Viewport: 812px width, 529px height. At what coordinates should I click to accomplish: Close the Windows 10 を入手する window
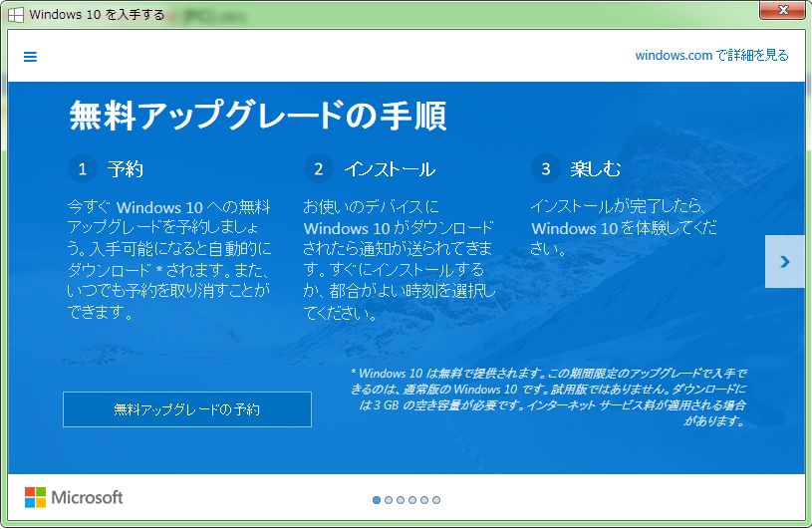(x=782, y=10)
